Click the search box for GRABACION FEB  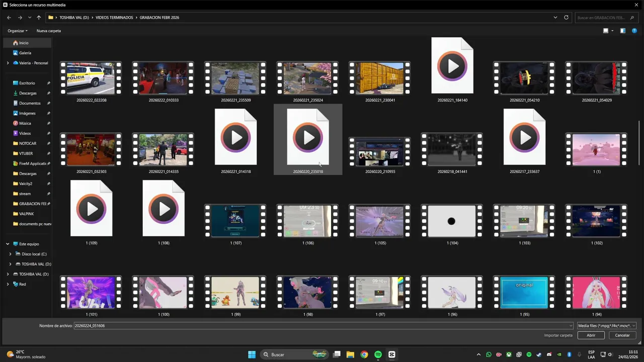[x=606, y=18]
